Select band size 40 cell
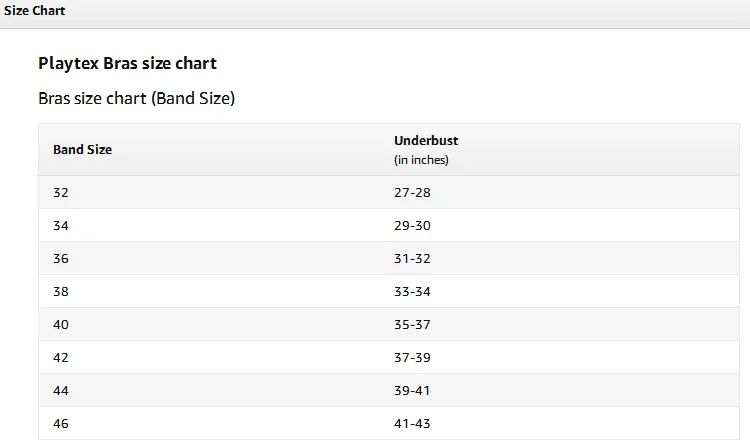The height and width of the screenshot is (447, 750). click(x=61, y=324)
